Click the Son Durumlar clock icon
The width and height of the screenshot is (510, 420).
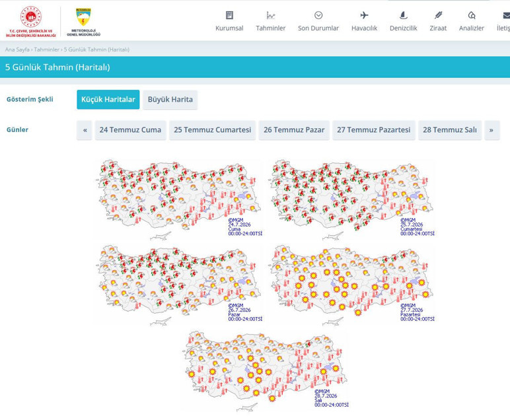coord(318,15)
